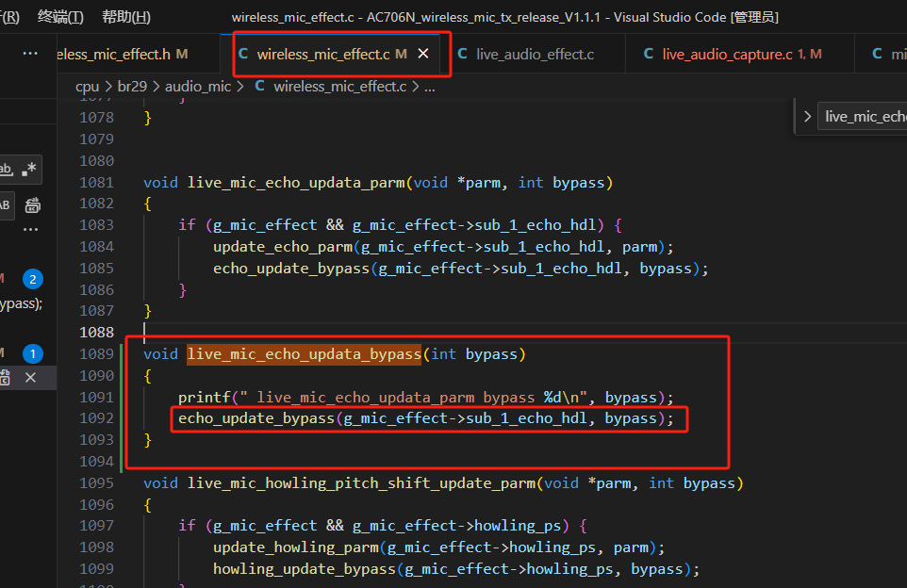Toggle search details ellipsis below Replace All

click(x=30, y=230)
